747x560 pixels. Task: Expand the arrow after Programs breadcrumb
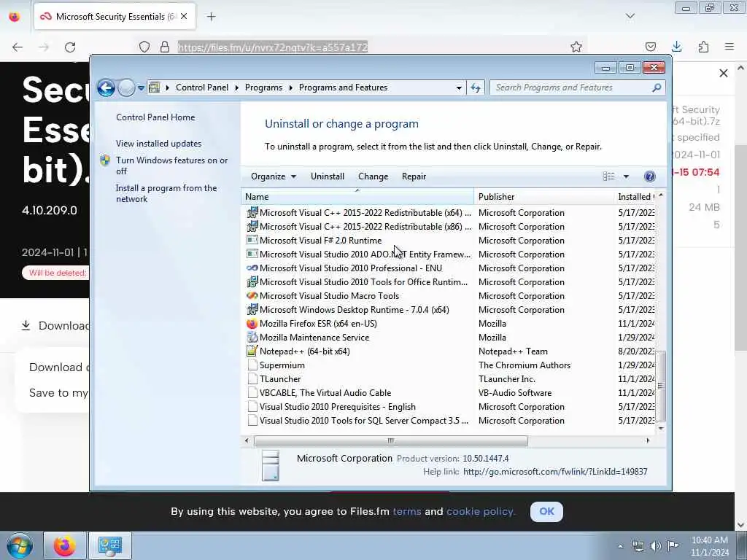(290, 87)
